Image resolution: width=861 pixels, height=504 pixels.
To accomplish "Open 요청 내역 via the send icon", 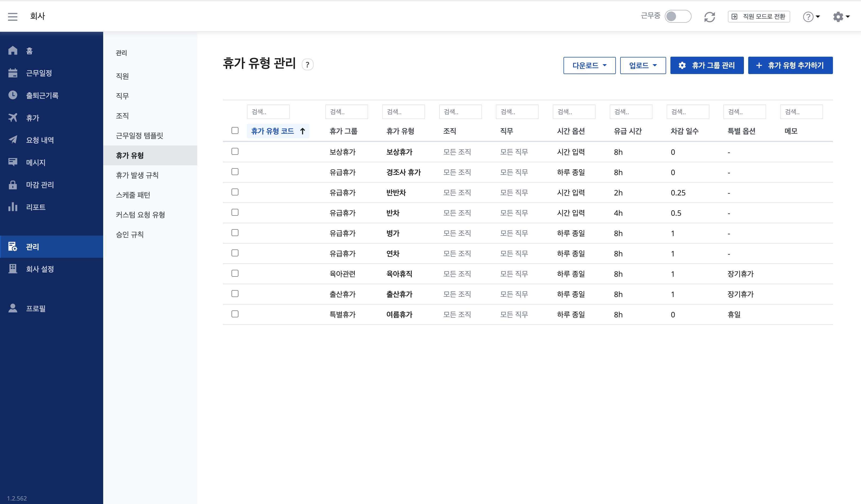I will 13,140.
